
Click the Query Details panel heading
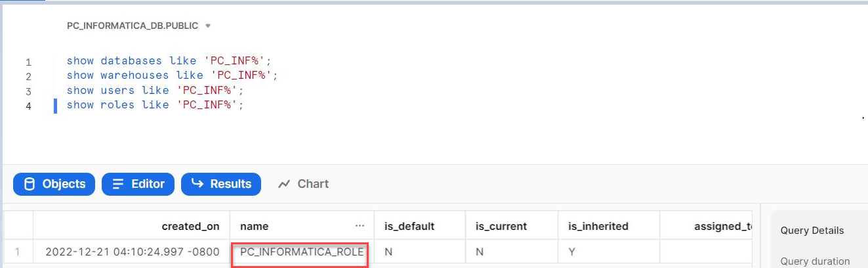pos(812,230)
